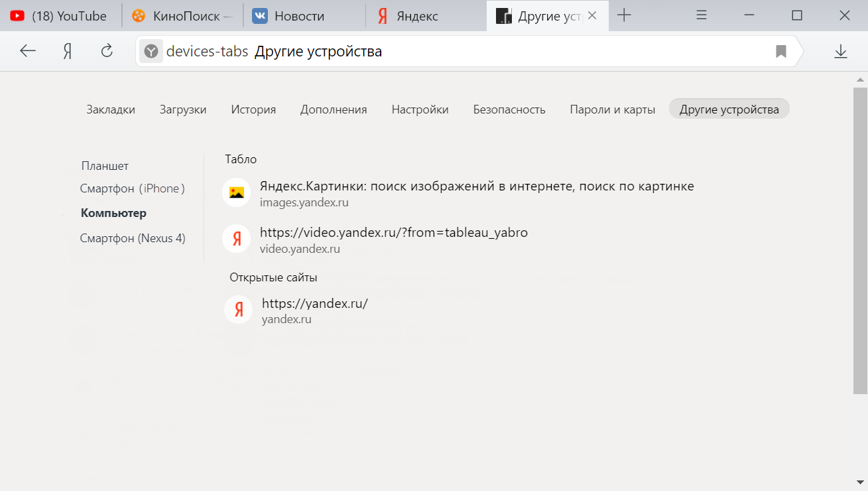Switch to the (18) YouTube tab
The image size is (868, 491).
[x=61, y=16]
